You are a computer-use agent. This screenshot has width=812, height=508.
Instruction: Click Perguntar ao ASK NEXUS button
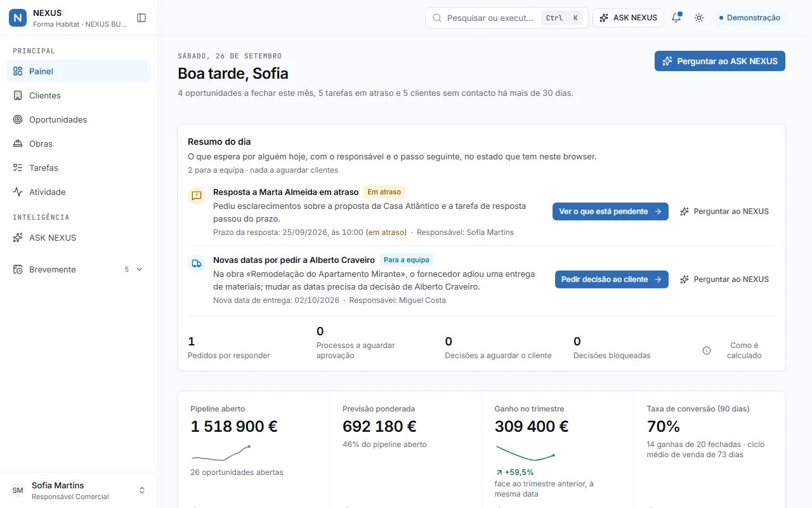(720, 61)
